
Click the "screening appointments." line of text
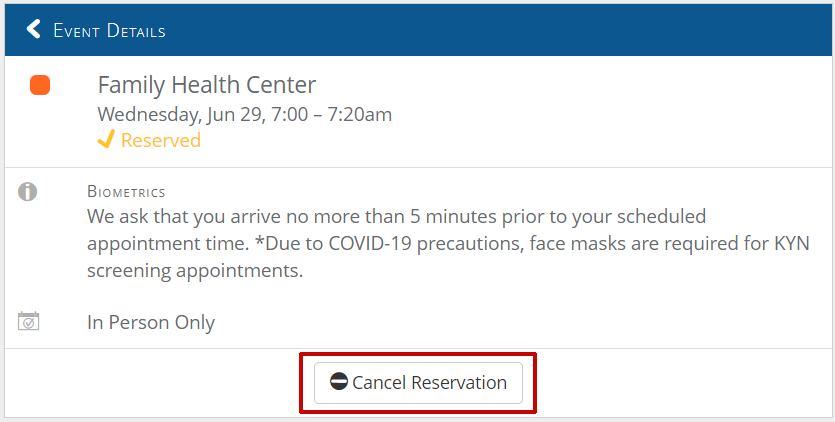[195, 271]
